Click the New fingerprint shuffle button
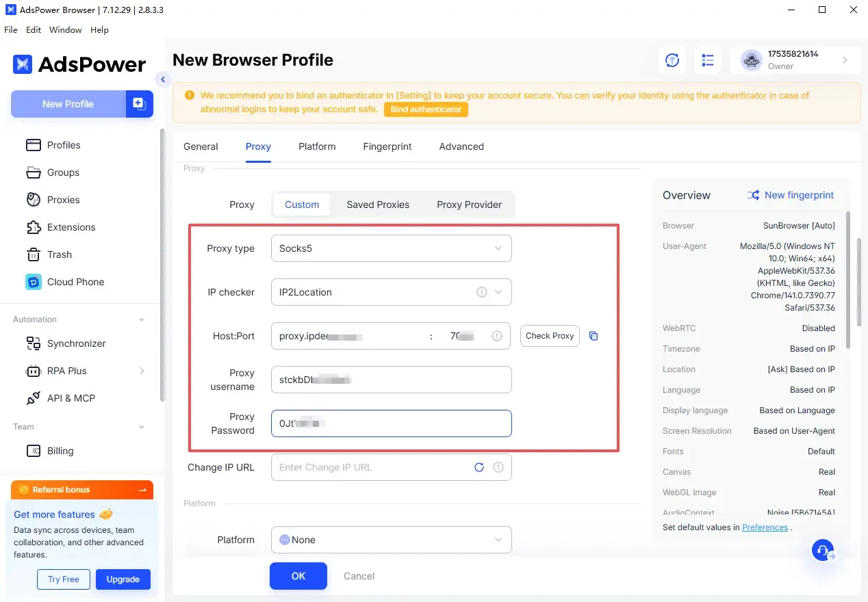 791,195
